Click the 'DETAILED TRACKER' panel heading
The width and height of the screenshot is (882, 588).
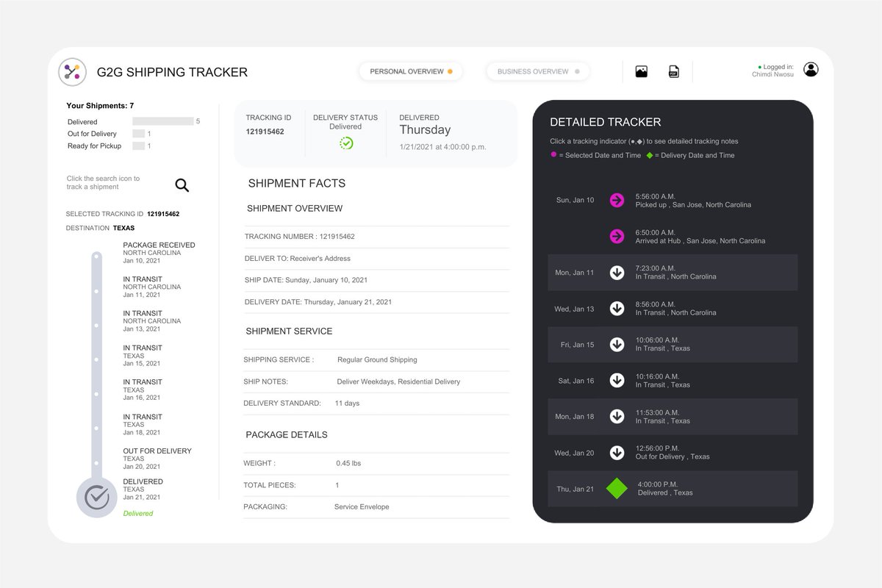[x=606, y=122]
